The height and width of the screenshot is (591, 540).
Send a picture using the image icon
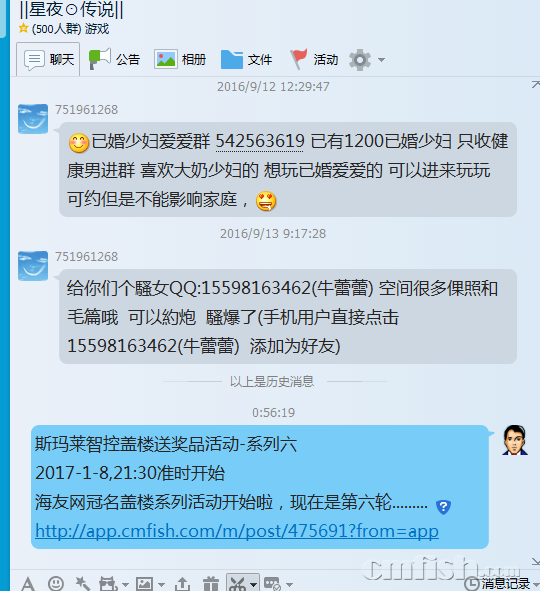click(x=144, y=584)
